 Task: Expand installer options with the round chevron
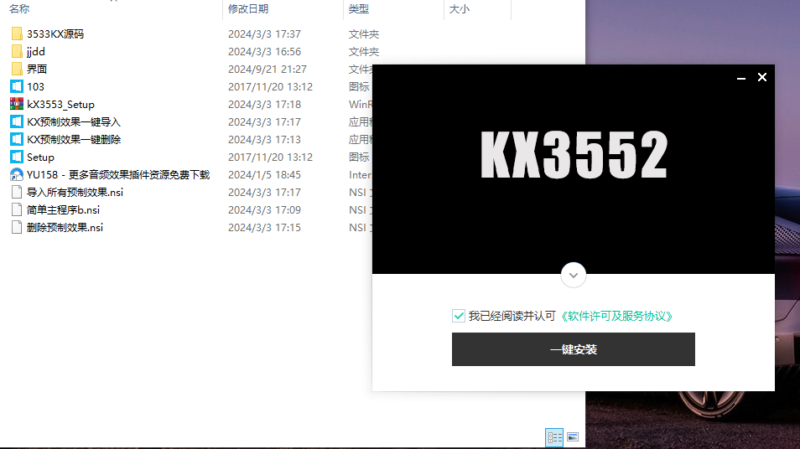tap(573, 274)
